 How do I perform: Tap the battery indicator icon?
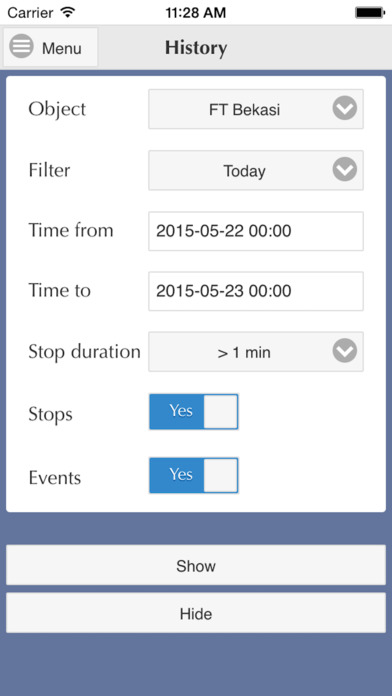(370, 12)
